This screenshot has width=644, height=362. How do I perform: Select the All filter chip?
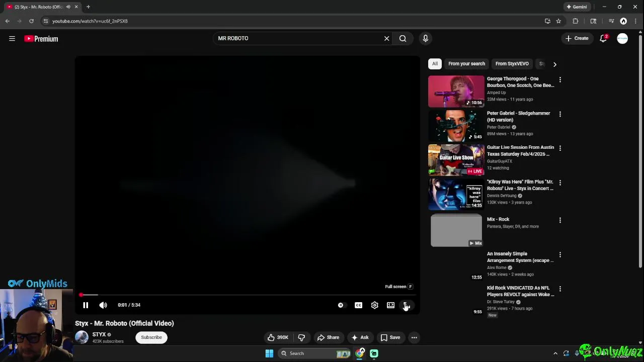[x=435, y=64]
